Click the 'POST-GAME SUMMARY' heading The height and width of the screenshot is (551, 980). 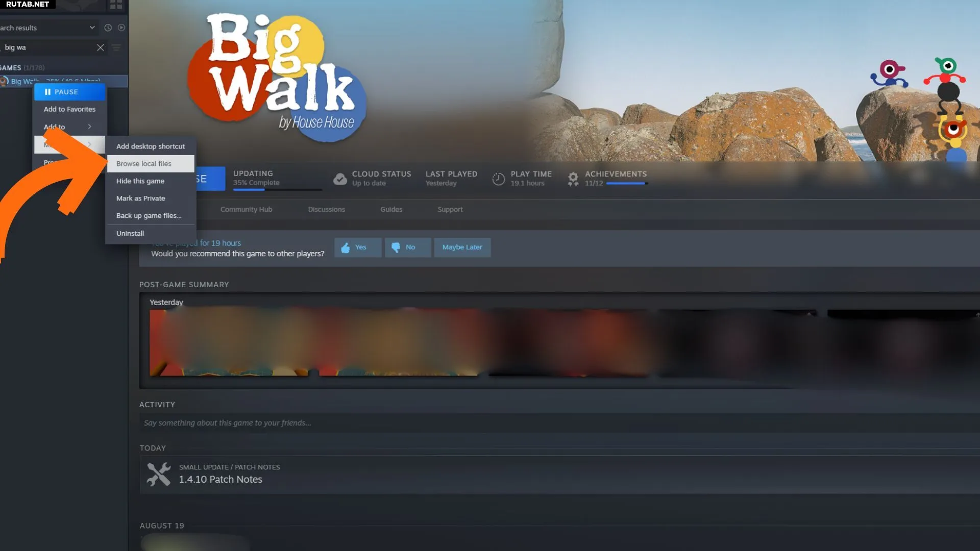[184, 285]
